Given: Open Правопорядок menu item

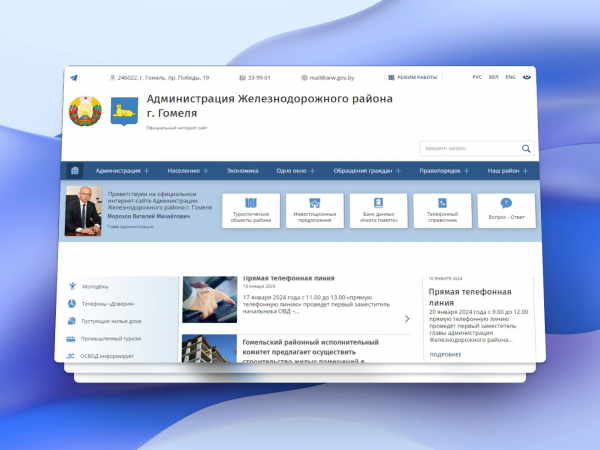Looking at the screenshot, I should point(440,171).
